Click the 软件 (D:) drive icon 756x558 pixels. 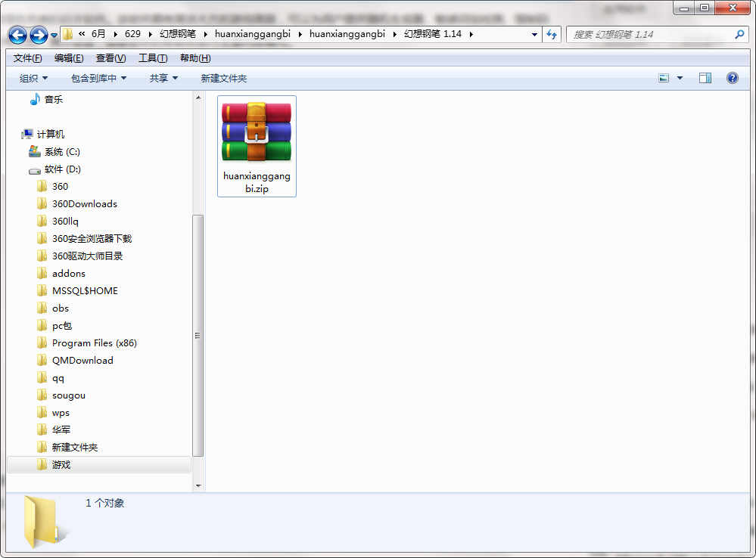click(35, 170)
